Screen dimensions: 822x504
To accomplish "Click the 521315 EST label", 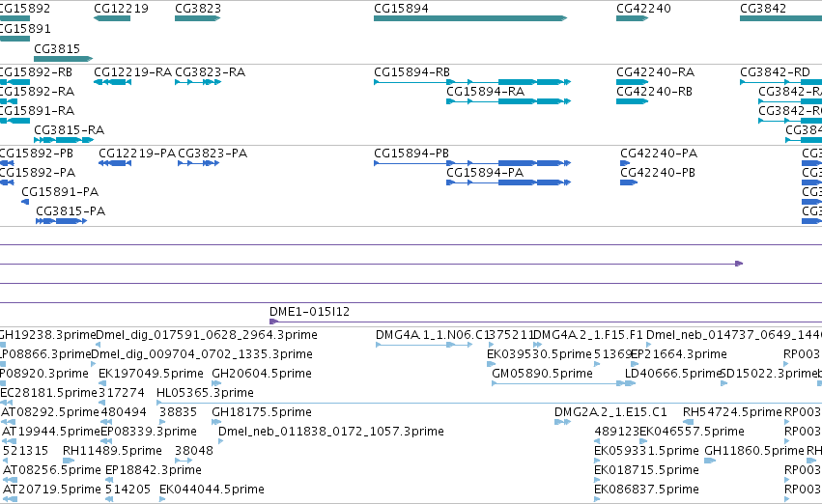I will point(25,451).
